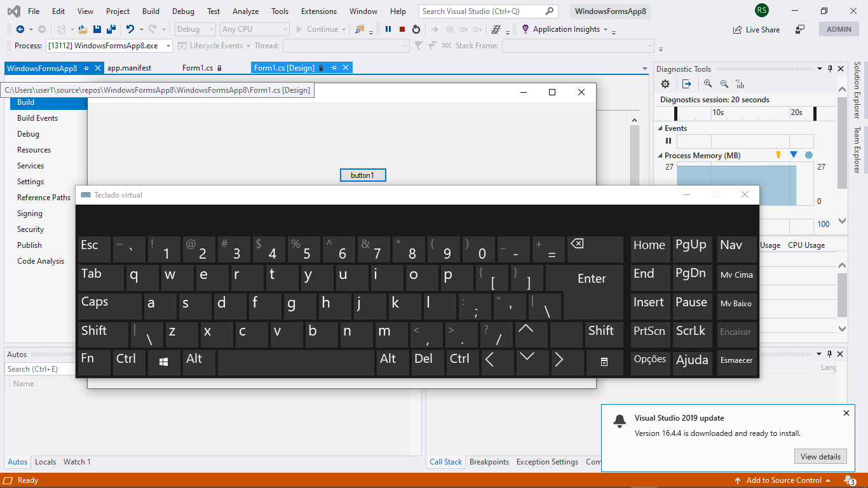
Task: Click the orange GC marker in Process Memory
Action: coord(778,155)
